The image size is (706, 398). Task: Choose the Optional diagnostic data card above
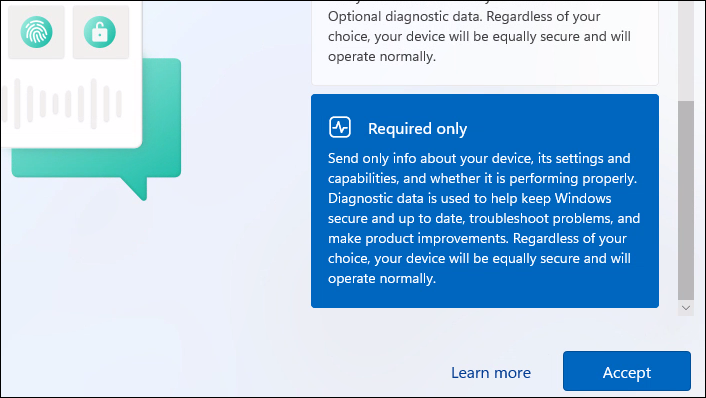[485, 41]
